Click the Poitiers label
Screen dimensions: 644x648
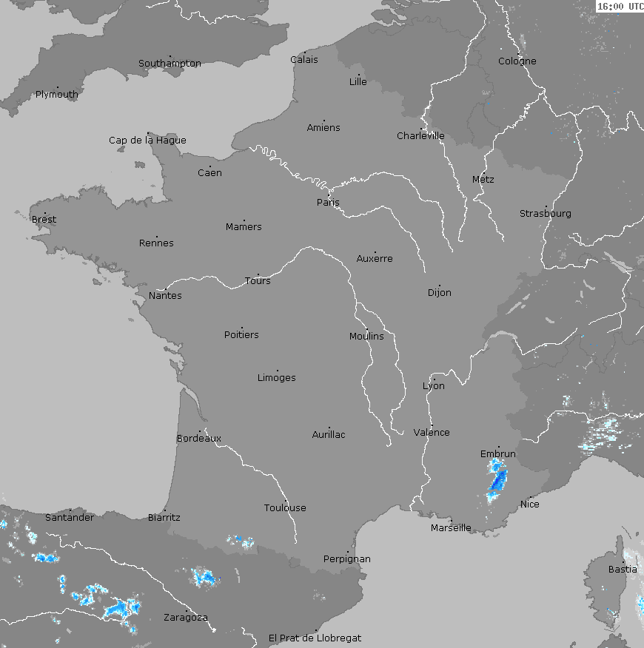[x=241, y=334]
